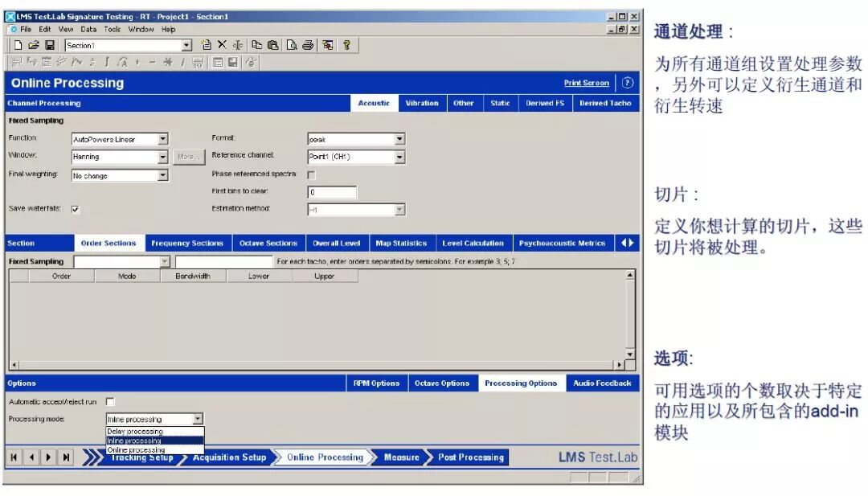Click the next worksheet arrow button

pos(49,457)
